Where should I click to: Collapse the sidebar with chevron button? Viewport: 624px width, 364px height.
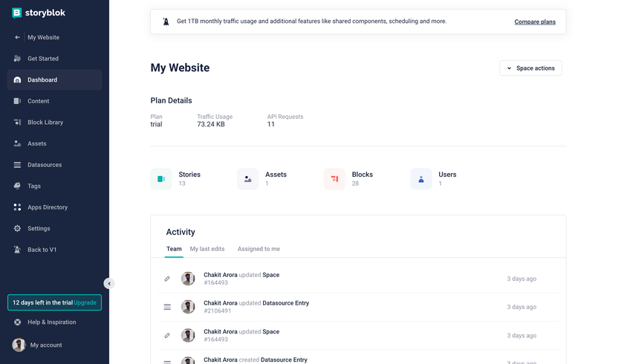[109, 284]
